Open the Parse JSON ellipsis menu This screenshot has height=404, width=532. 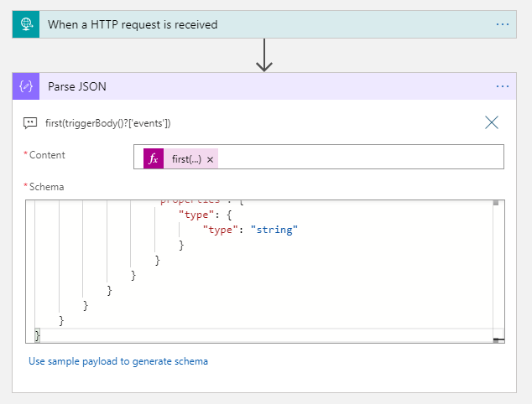click(502, 86)
